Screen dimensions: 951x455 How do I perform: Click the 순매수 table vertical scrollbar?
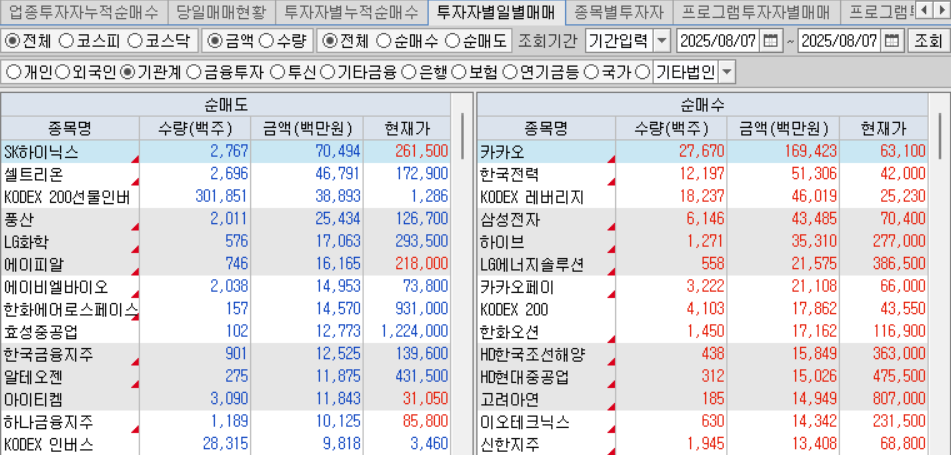[939, 136]
